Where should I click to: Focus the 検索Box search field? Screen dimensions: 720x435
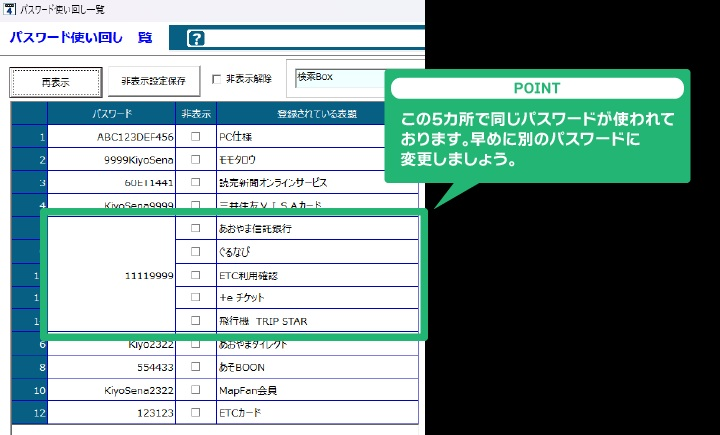coord(341,78)
